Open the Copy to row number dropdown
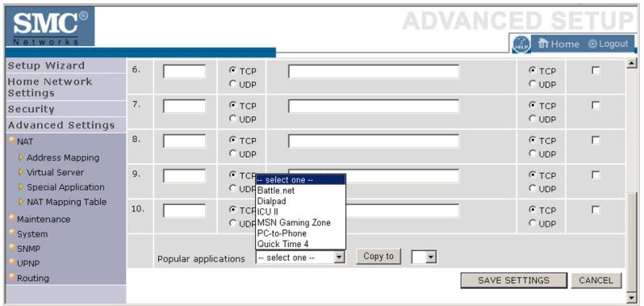The image size is (644, 306). point(424,257)
